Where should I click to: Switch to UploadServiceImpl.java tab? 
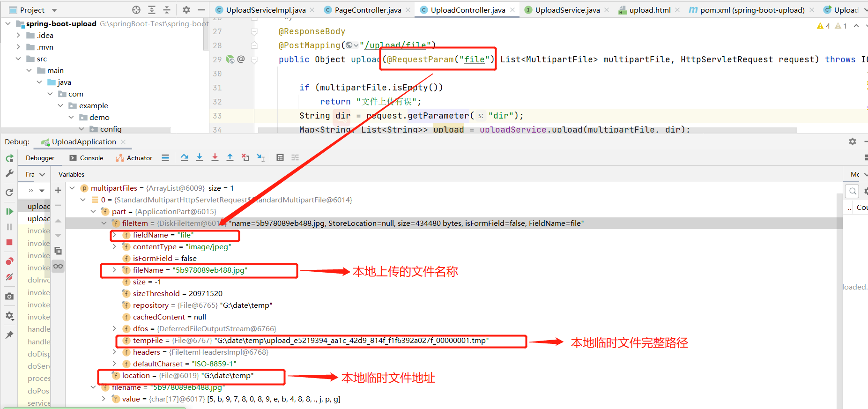[266, 10]
